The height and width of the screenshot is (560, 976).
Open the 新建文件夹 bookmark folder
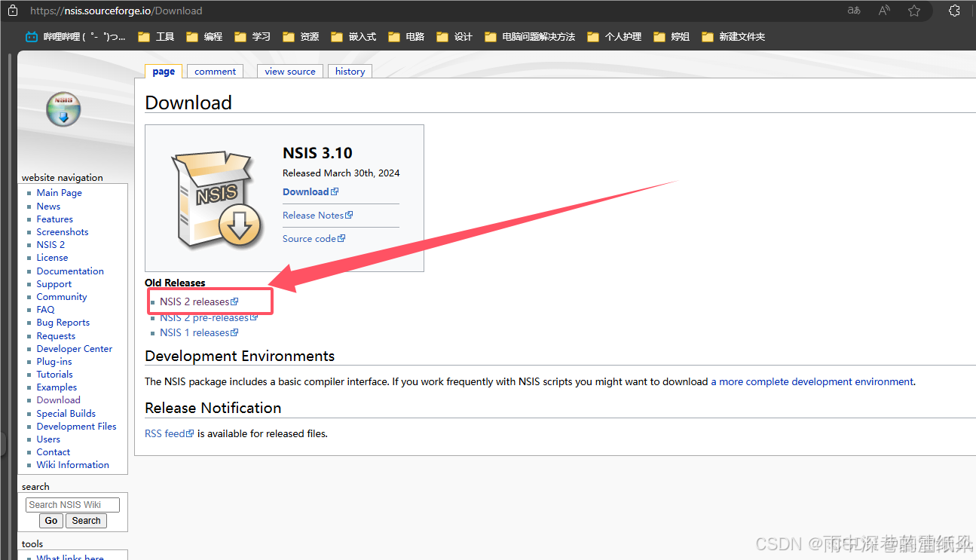tap(733, 36)
